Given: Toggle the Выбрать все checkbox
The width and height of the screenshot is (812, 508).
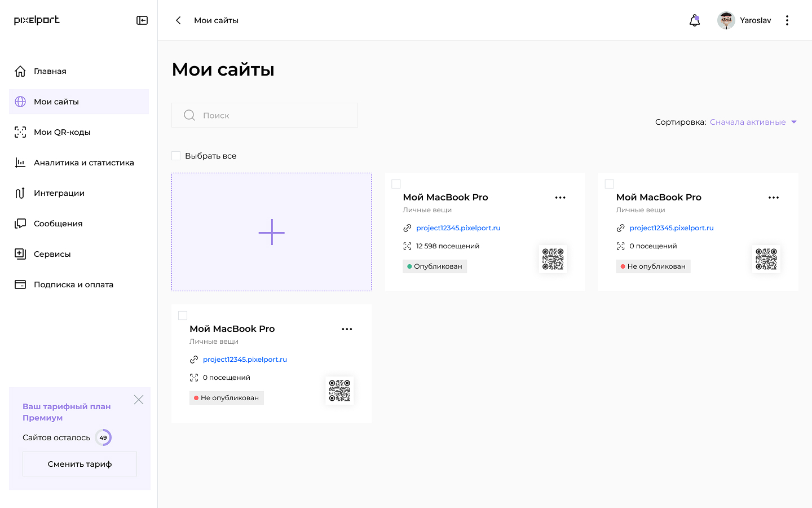Looking at the screenshot, I should 176,156.
